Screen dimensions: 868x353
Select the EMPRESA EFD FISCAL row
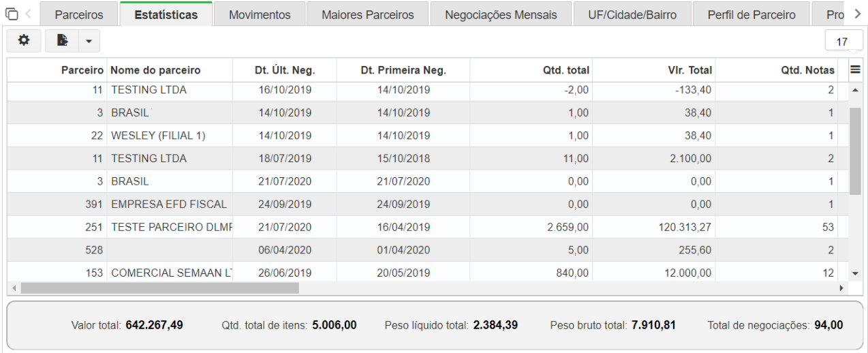click(x=428, y=204)
